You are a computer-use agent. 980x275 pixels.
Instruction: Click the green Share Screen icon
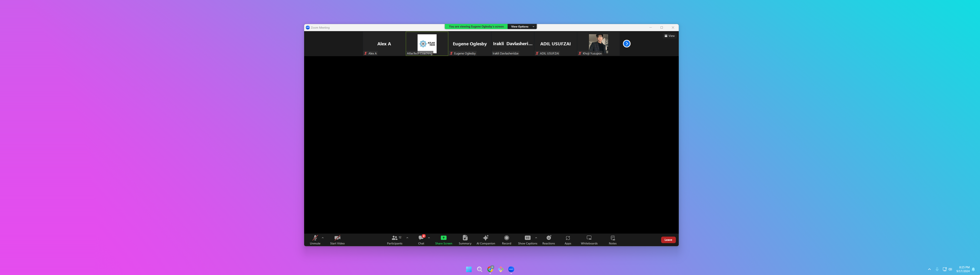tap(444, 238)
